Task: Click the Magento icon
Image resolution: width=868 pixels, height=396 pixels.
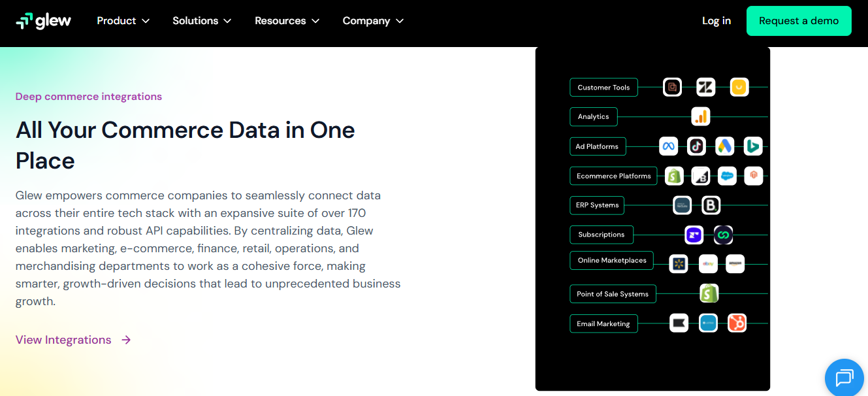Action: [754, 175]
